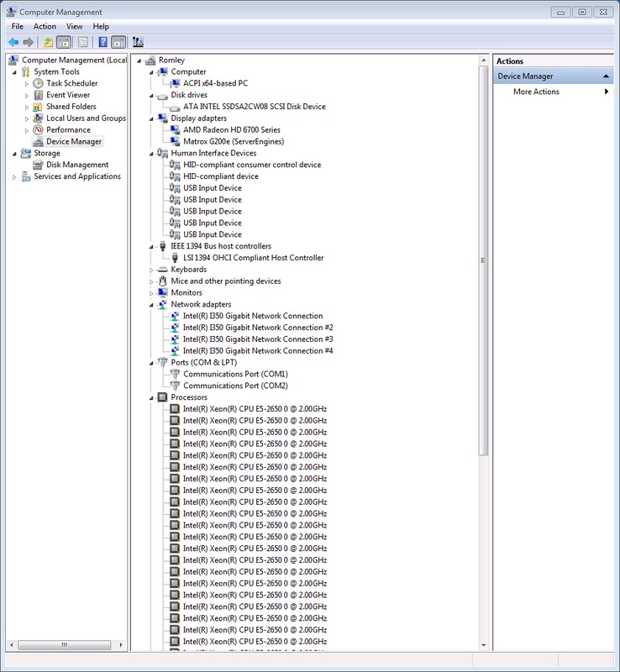This screenshot has width=620, height=672.
Task: Open Help using the question mark icon
Action: click(102, 42)
